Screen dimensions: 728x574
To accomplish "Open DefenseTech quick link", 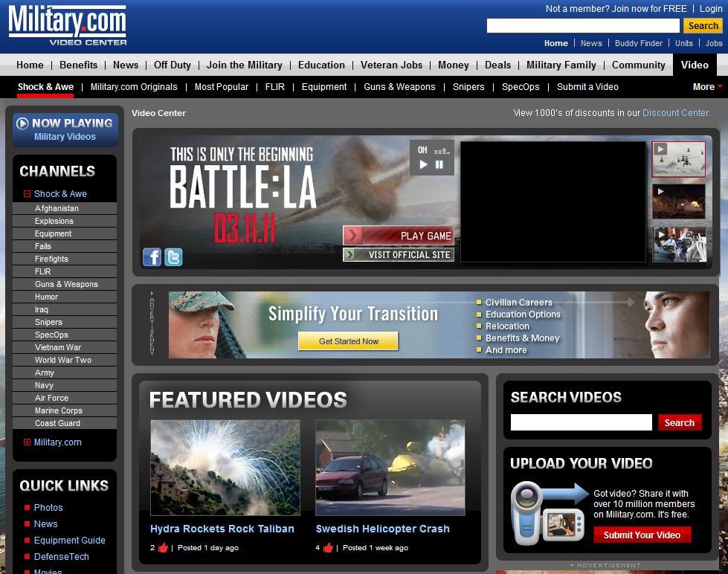I will coord(61,556).
